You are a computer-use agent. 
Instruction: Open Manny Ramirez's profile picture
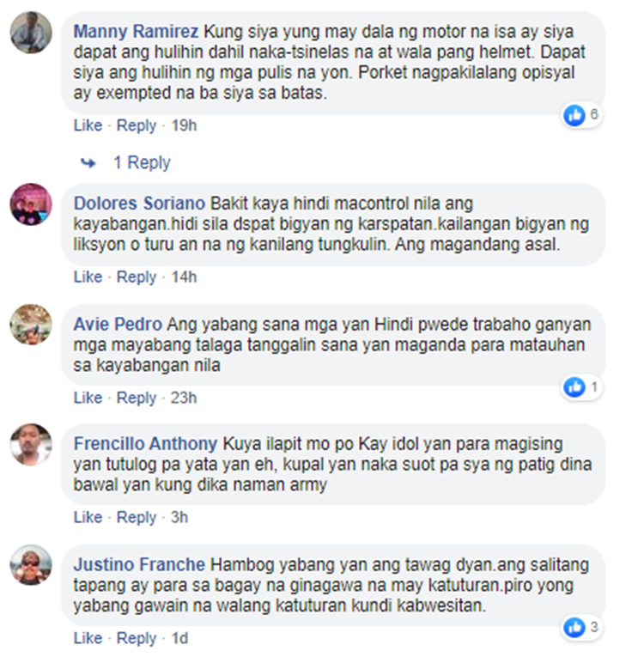click(x=31, y=33)
